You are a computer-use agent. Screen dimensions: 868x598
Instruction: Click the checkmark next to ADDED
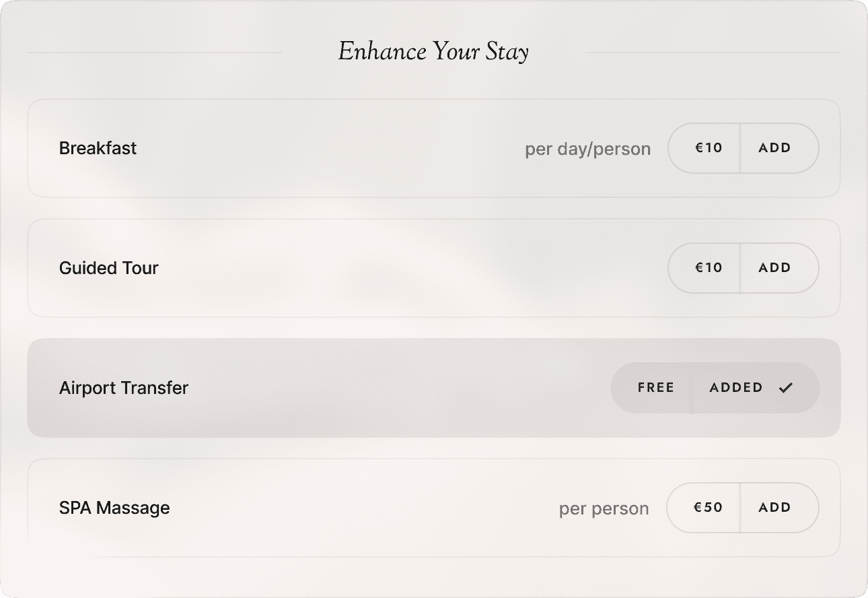[x=786, y=388]
